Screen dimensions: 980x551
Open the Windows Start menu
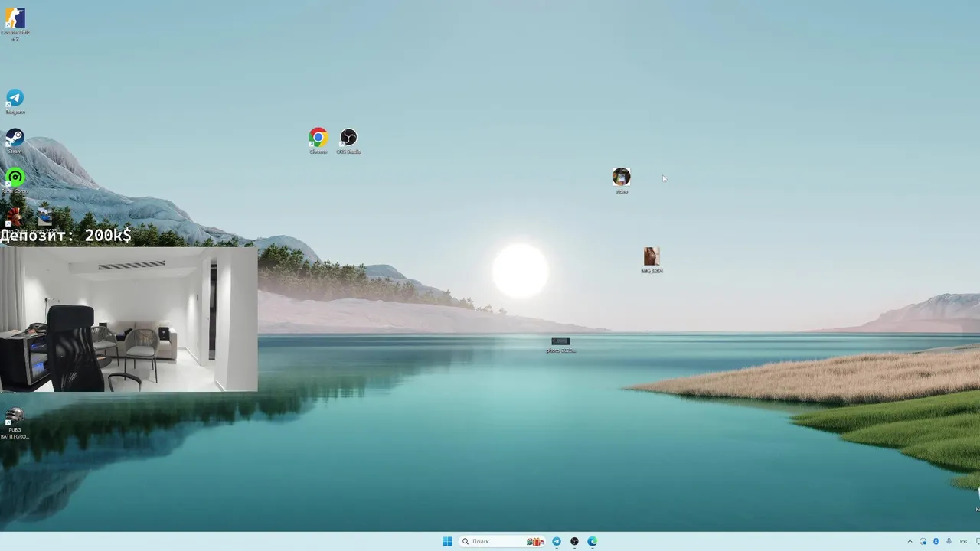(x=447, y=541)
